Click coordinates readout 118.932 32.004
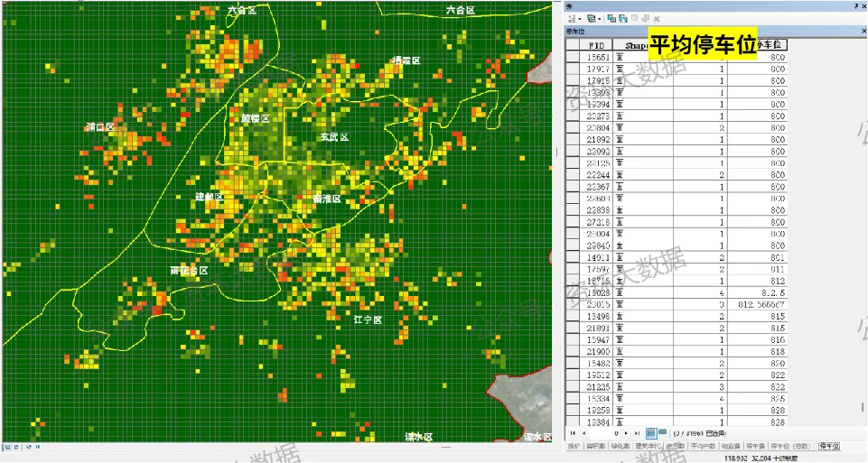Screen dimensions: 868x463 (746, 458)
